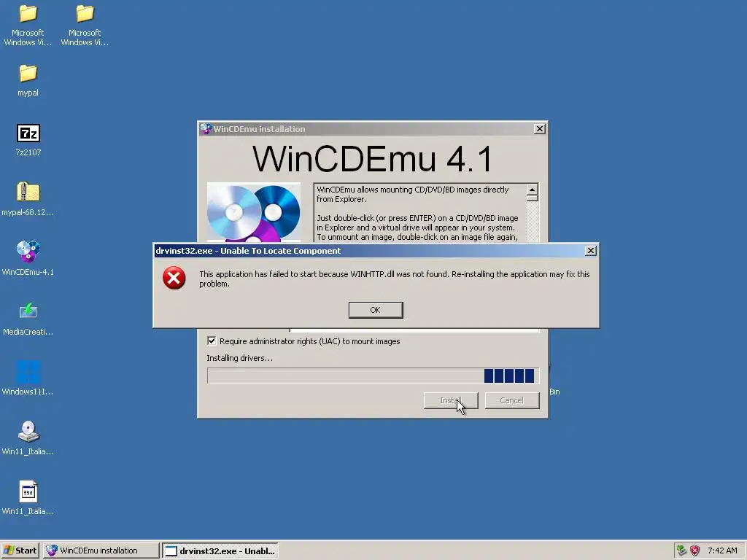This screenshot has width=747, height=560.
Task: Click the red error icon in dialog
Action: click(174, 278)
